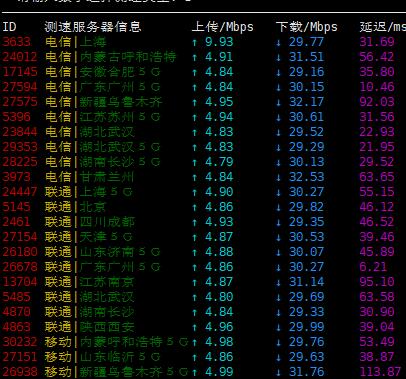
Task: Select server ID 27154
Action: click(20, 237)
